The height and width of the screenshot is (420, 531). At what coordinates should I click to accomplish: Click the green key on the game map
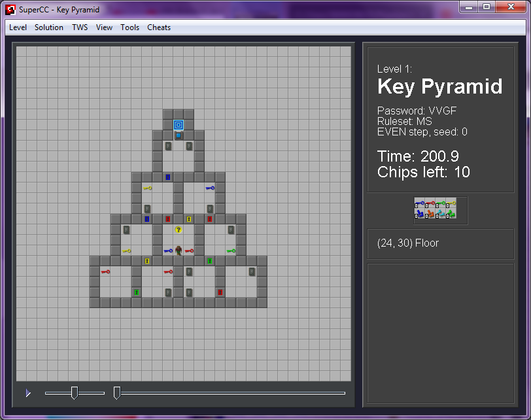(231, 251)
